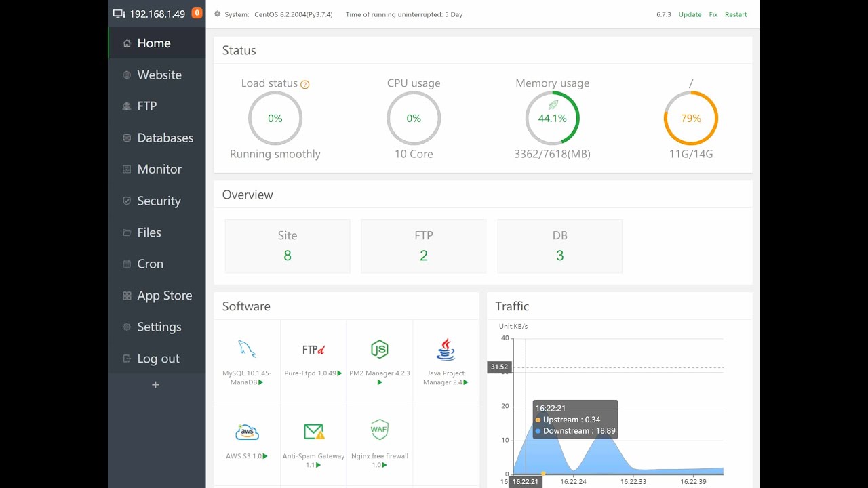Click the play arrow next to MySQL MariaDB
Viewport: 868px width, 488px height.
pos(261,382)
